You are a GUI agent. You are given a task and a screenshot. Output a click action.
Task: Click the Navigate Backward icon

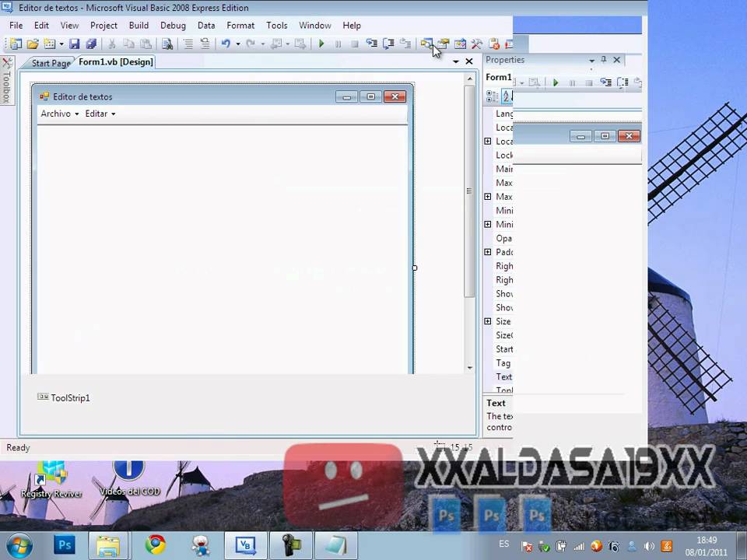click(275, 44)
